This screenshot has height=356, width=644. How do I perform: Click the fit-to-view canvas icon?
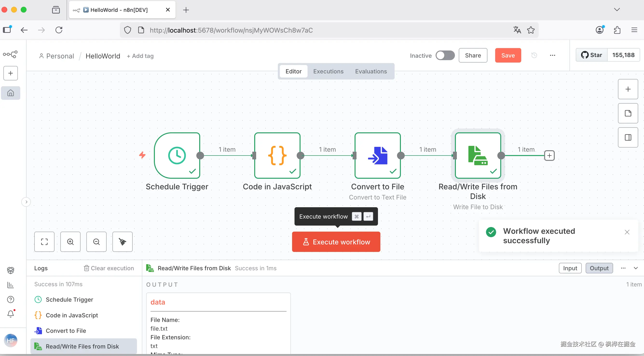pyautogui.click(x=44, y=242)
